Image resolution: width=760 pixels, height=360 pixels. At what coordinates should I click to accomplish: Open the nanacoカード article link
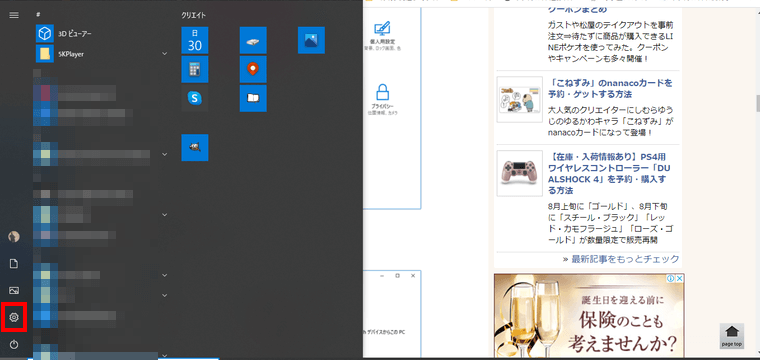(x=610, y=88)
